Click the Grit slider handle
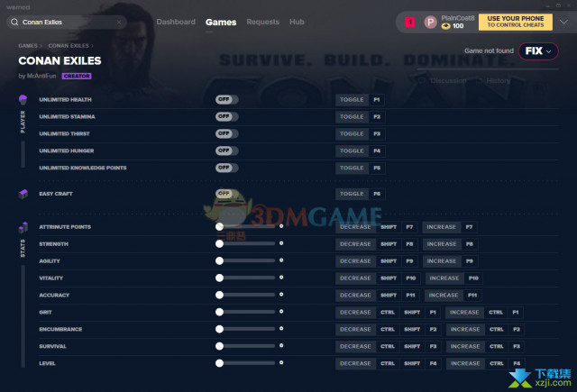This screenshot has height=392, width=577. pyautogui.click(x=220, y=312)
